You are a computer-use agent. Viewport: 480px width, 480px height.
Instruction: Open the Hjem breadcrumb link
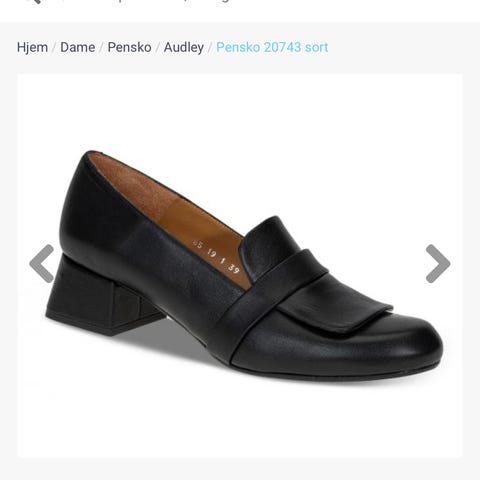32,47
